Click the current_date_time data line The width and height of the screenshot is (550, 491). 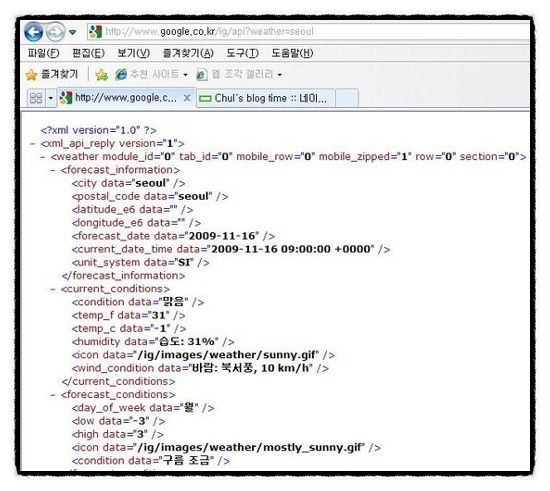(x=231, y=249)
